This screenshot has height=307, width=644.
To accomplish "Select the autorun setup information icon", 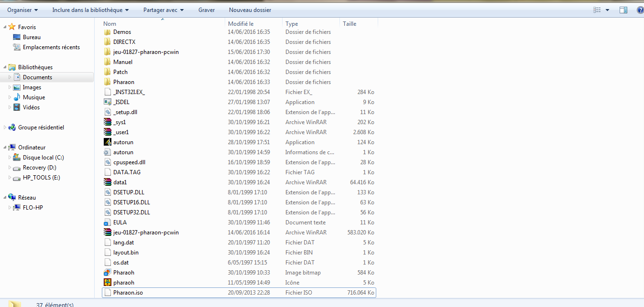I will pyautogui.click(x=108, y=152).
